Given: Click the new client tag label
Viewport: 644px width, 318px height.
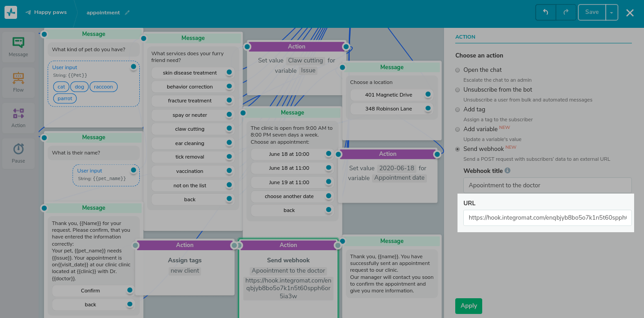Looking at the screenshot, I should [x=185, y=270].
